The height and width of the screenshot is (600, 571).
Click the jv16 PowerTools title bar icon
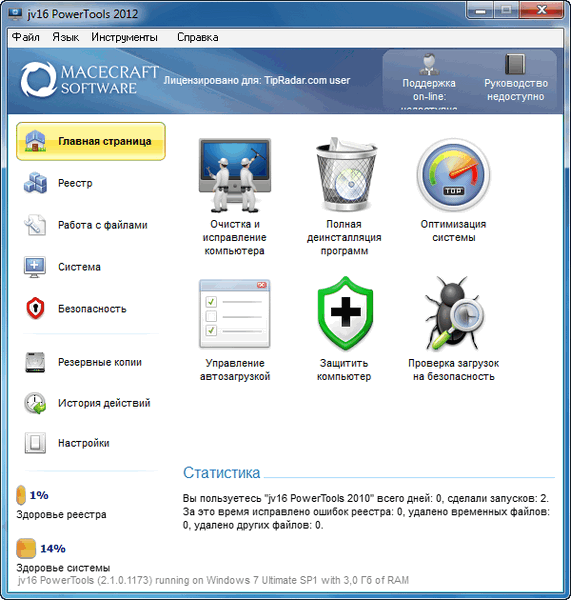15,14
